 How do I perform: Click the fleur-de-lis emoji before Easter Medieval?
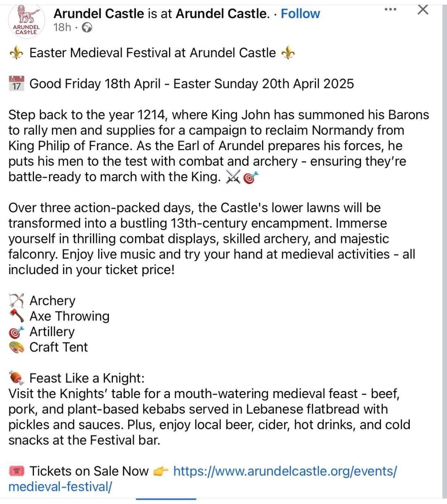click(x=16, y=53)
